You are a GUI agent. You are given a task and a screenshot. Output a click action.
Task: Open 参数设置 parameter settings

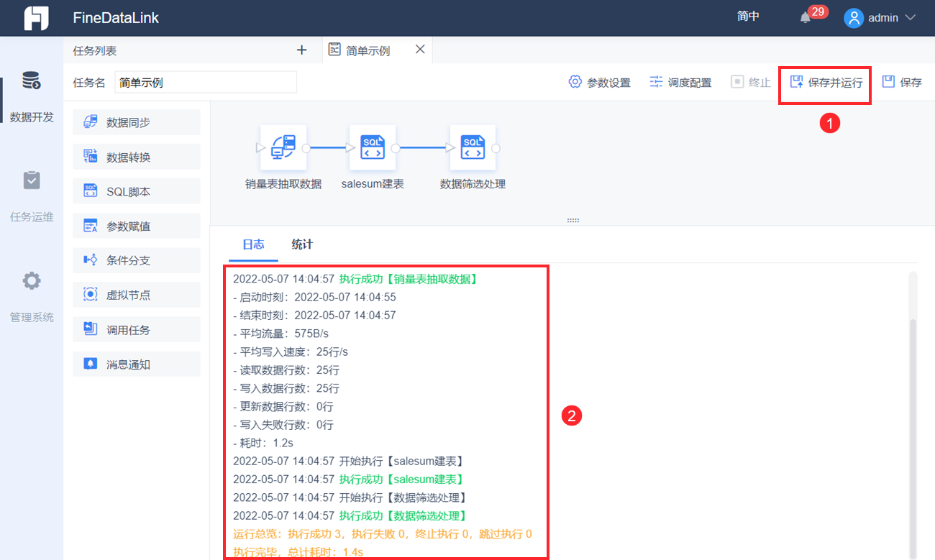[x=599, y=82]
